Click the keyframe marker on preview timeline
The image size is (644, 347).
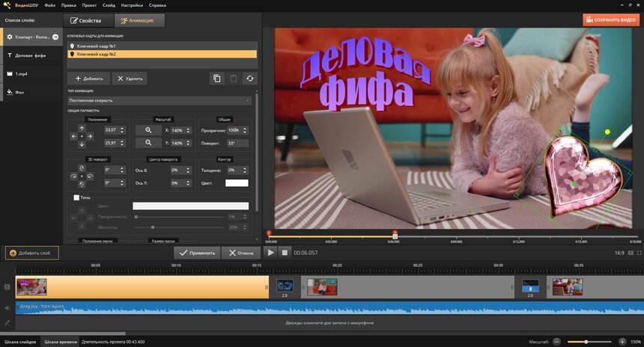tap(395, 235)
